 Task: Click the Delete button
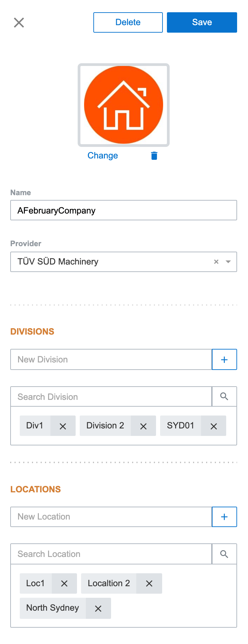tap(128, 22)
